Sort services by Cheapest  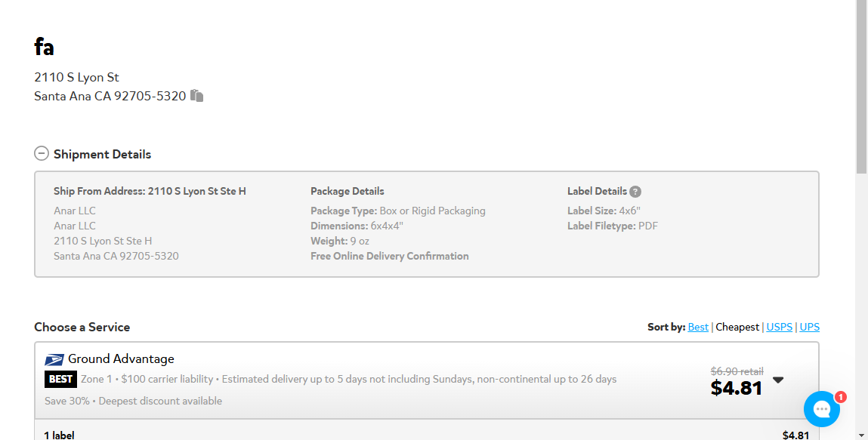[x=737, y=327]
